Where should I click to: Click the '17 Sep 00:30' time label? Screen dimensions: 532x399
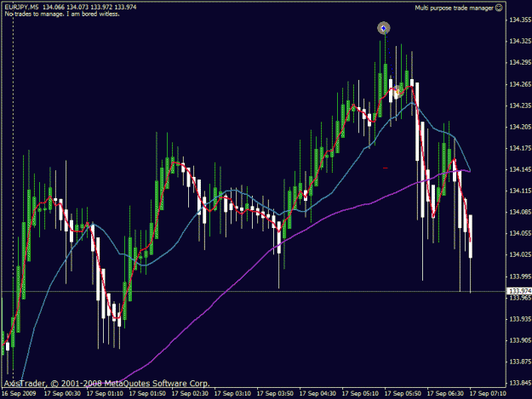pyautogui.click(x=62, y=394)
